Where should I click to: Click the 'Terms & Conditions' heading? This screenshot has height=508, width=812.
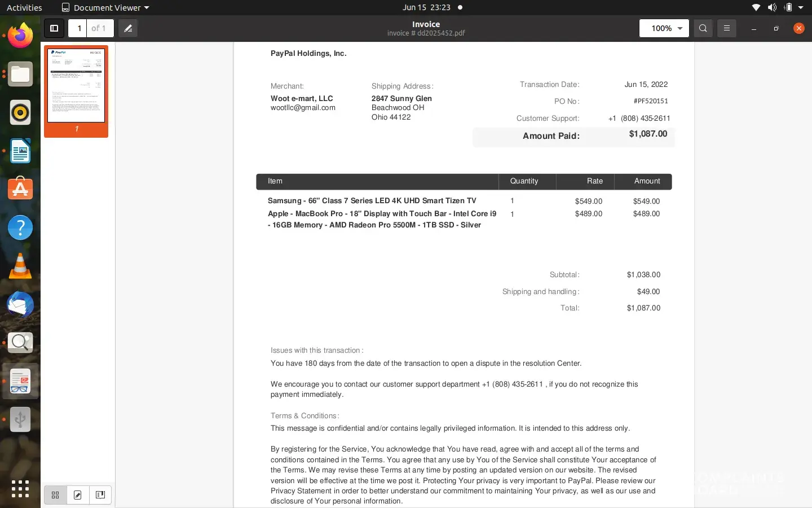(304, 416)
